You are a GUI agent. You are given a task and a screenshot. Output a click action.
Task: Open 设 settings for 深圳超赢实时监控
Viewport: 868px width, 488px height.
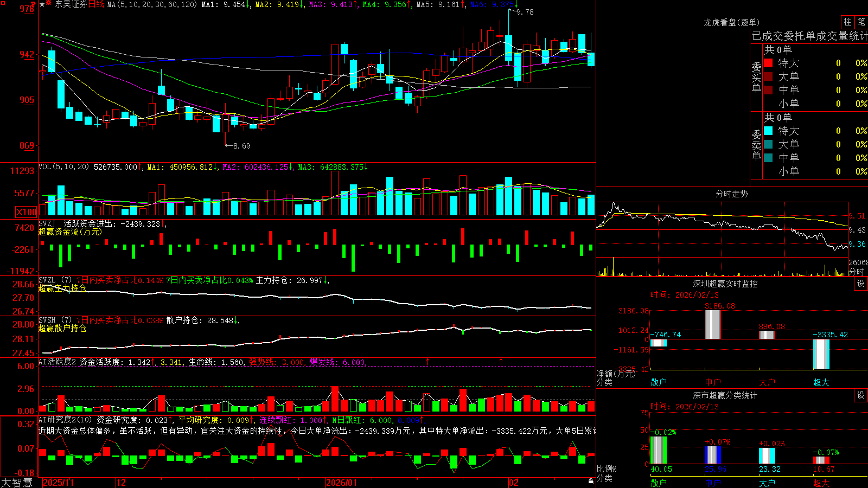pyautogui.click(x=861, y=284)
